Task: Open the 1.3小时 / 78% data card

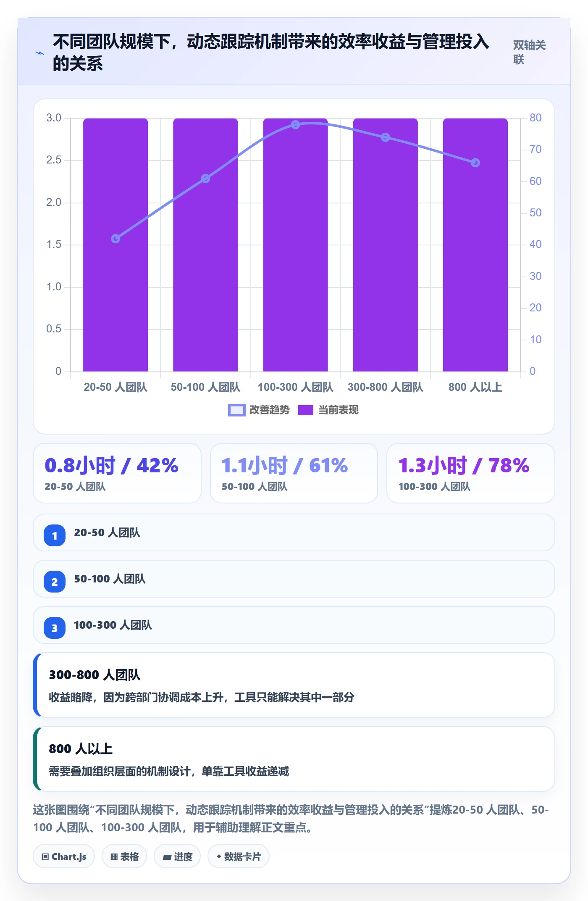Action: click(x=470, y=473)
